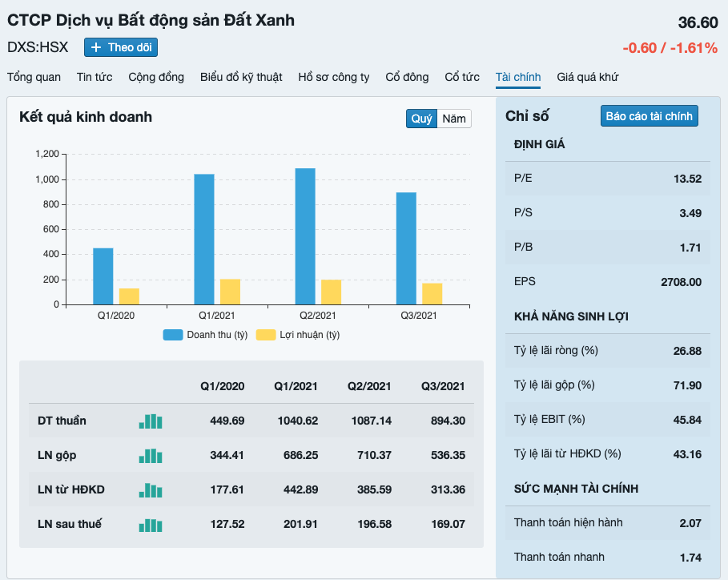
Task: Click the DXS:HSX ticker symbol
Action: point(38,47)
